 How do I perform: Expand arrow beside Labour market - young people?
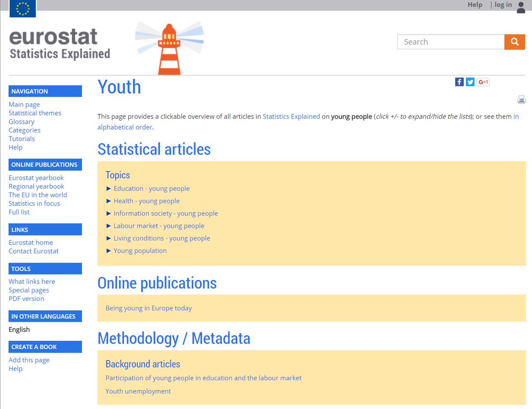coord(109,226)
